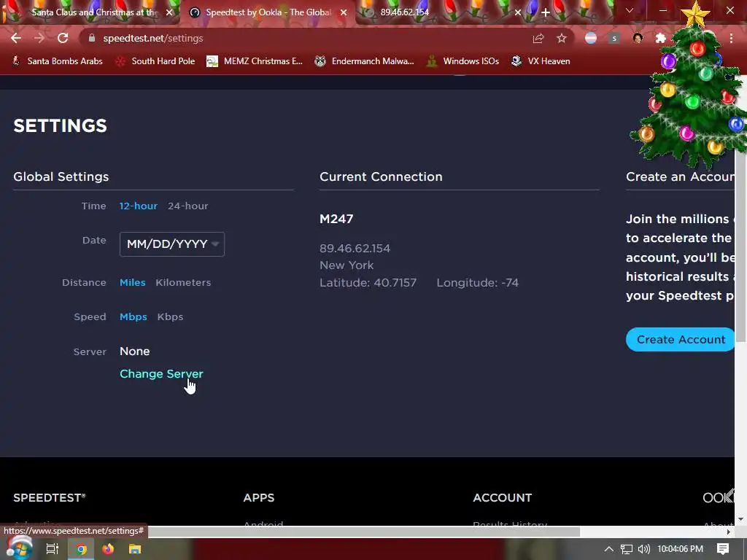Viewport: 747px width, 560px height.
Task: Click the SPEEDTEST footer heading
Action: click(49, 497)
